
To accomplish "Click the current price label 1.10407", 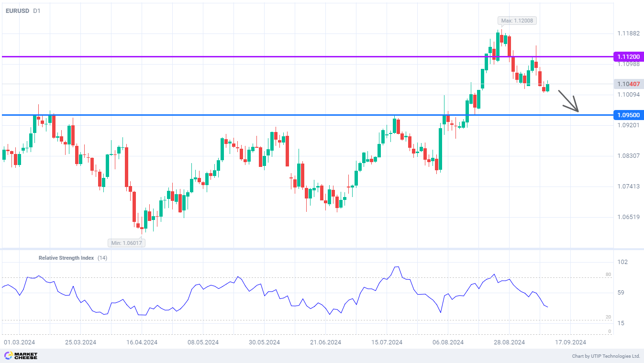I will point(628,84).
